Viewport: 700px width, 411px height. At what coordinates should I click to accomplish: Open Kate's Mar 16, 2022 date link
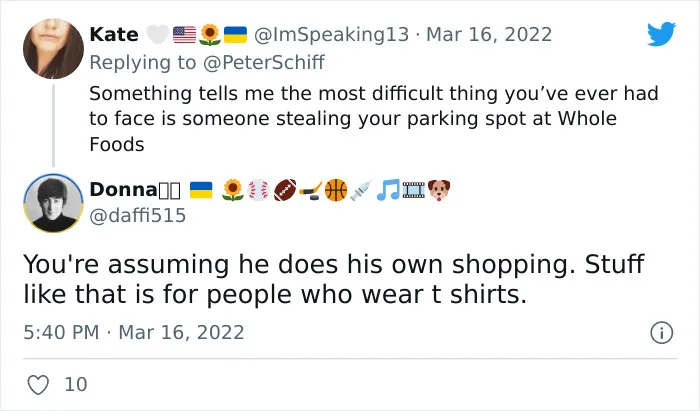pos(489,35)
